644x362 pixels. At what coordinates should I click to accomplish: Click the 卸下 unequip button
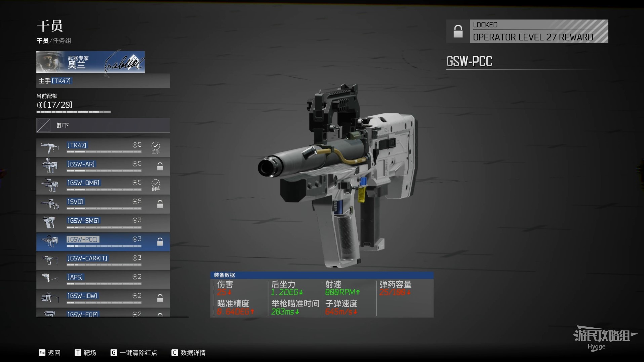pyautogui.click(x=103, y=125)
